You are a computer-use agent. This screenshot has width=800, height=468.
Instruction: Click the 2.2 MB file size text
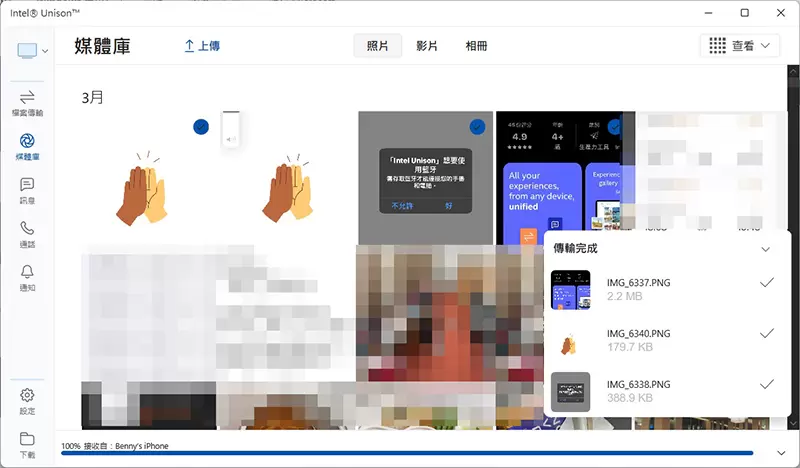coord(624,297)
